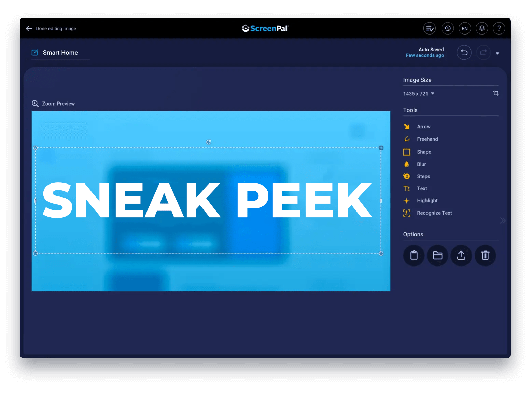The width and height of the screenshot is (532, 395).
Task: Select the Text tool
Action: (x=422, y=188)
